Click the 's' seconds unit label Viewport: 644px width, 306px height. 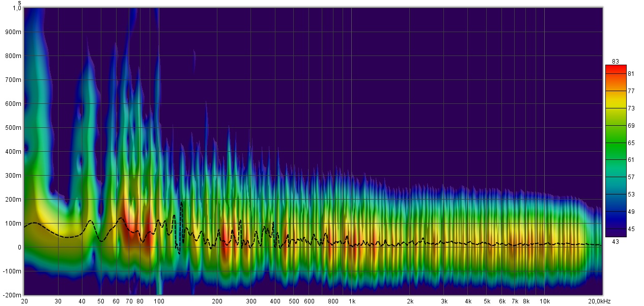19,3
